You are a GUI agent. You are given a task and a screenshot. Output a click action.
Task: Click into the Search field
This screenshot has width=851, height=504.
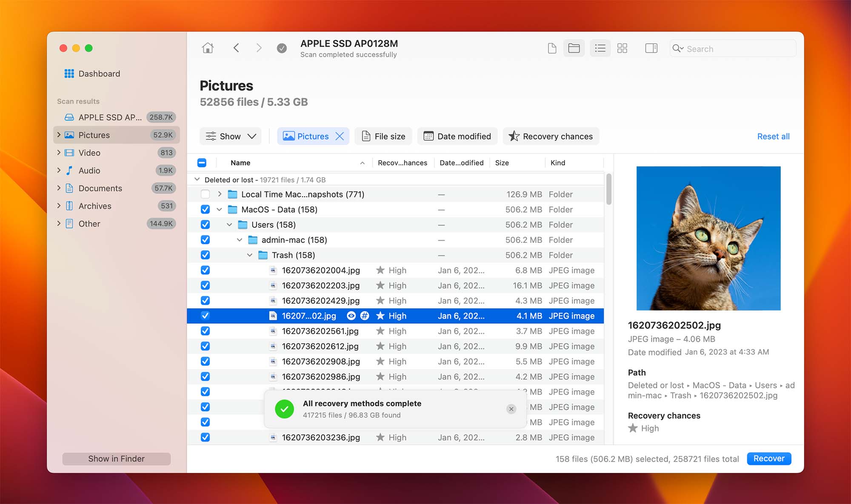point(733,48)
